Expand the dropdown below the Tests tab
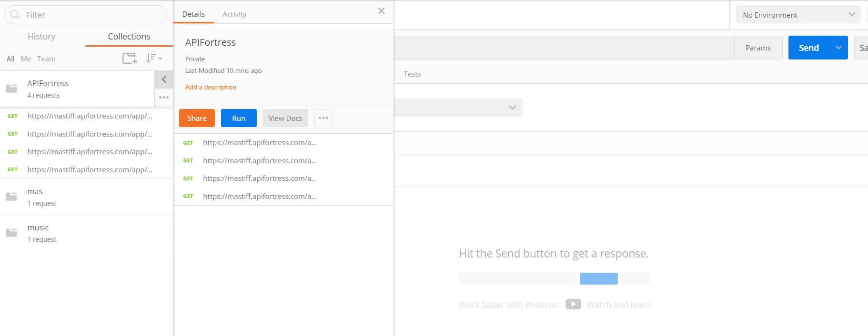868x336 pixels. coord(512,108)
